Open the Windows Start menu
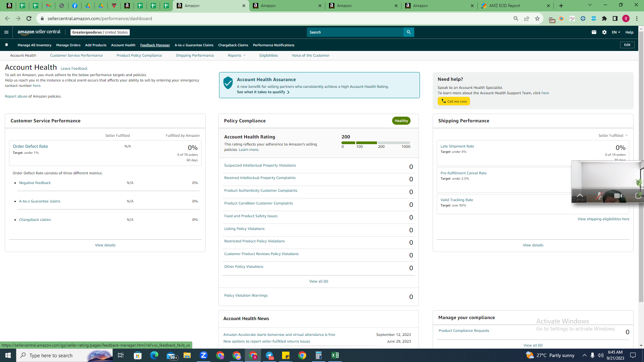This screenshot has height=362, width=644. (x=8, y=355)
